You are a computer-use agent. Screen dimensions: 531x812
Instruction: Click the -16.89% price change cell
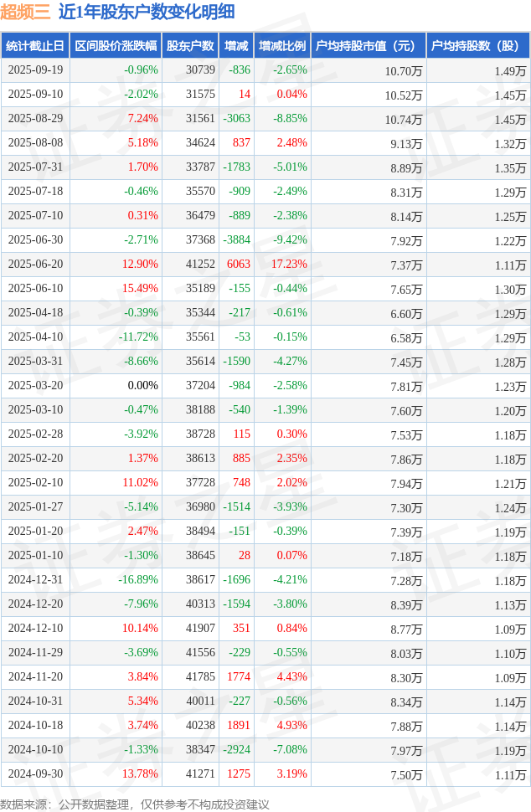tap(138, 580)
